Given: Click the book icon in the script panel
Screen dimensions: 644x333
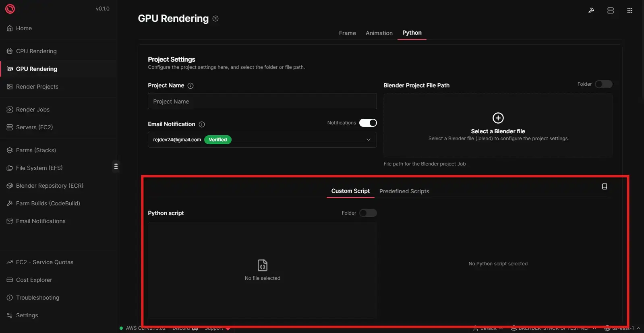Looking at the screenshot, I should point(604,186).
